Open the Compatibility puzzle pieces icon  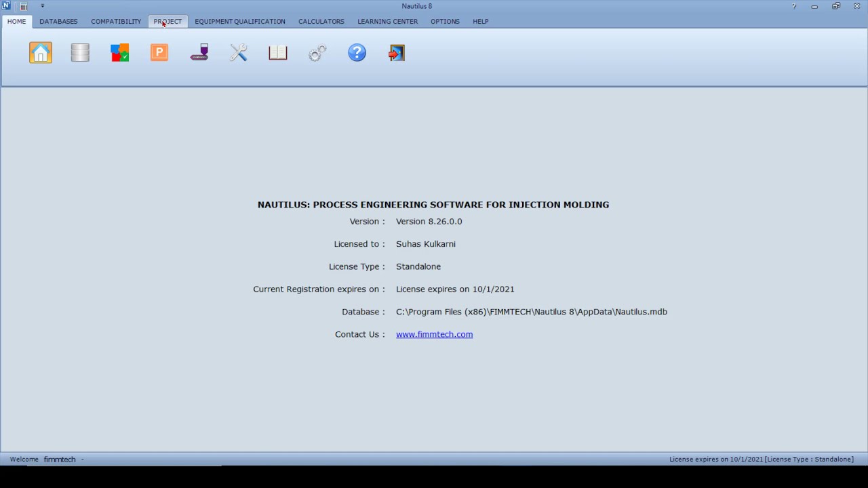(x=120, y=53)
